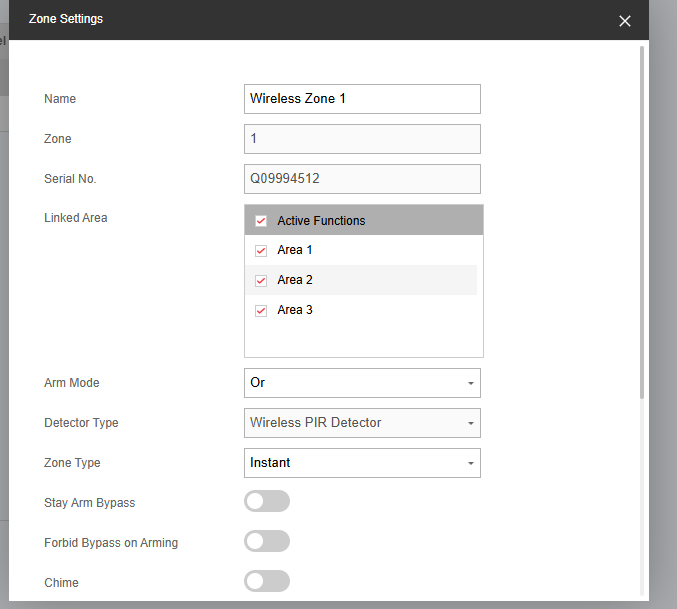Click the empty space below Area 3
The image size is (677, 609).
pos(363,340)
